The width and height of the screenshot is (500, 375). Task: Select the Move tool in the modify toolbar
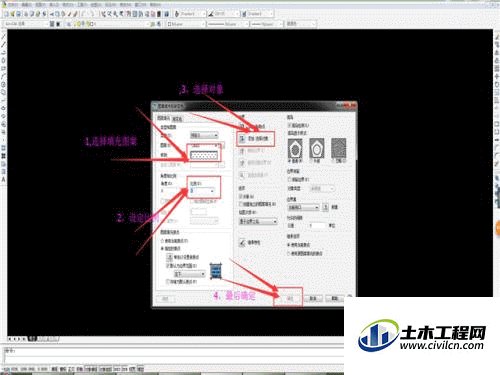click(x=497, y=77)
